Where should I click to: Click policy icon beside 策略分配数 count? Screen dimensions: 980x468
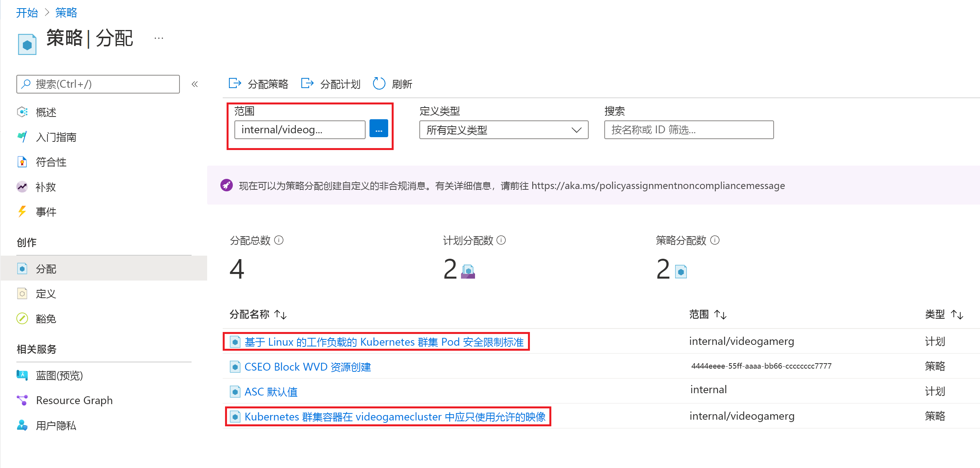(681, 272)
